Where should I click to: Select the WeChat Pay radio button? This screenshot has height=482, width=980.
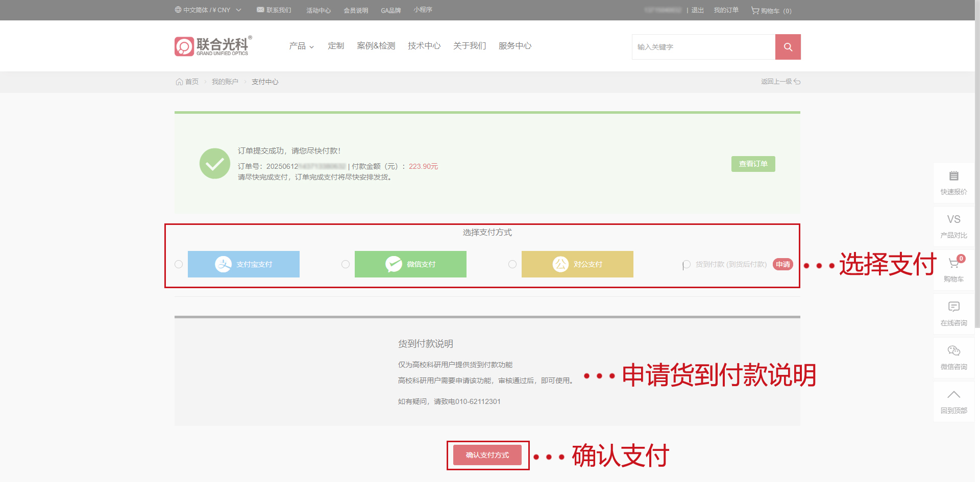[346, 264]
